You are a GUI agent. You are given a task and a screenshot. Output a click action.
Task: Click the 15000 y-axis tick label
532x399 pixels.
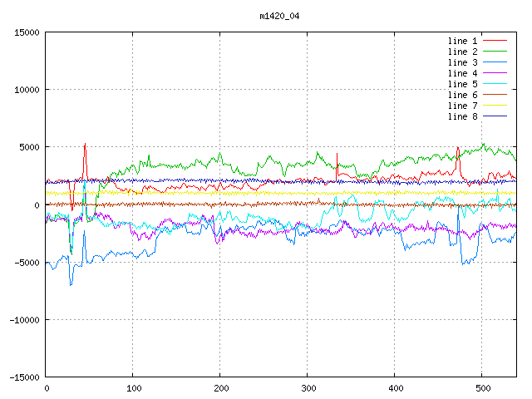pos(27,32)
